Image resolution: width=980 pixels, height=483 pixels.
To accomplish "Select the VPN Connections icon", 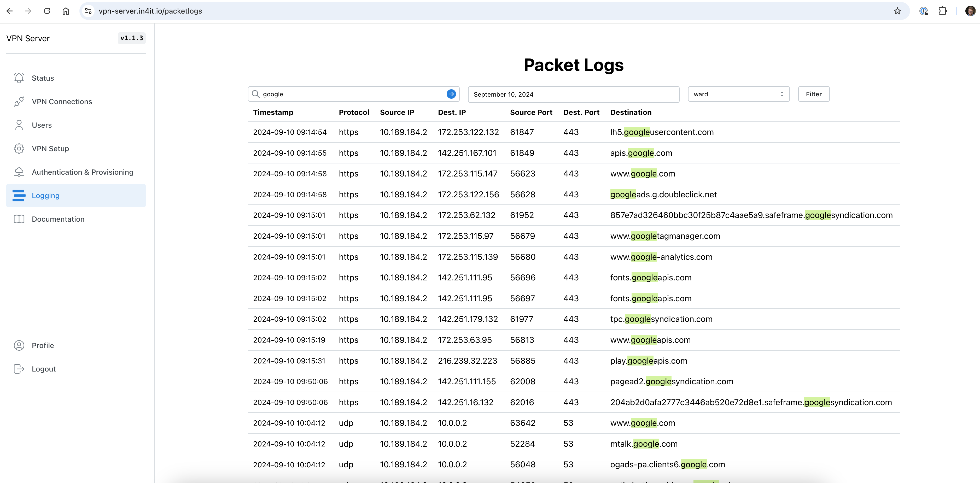I will (x=19, y=101).
